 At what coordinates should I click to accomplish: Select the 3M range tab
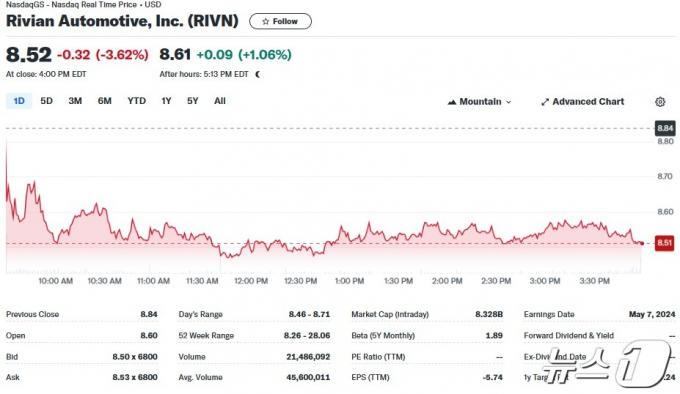point(75,101)
